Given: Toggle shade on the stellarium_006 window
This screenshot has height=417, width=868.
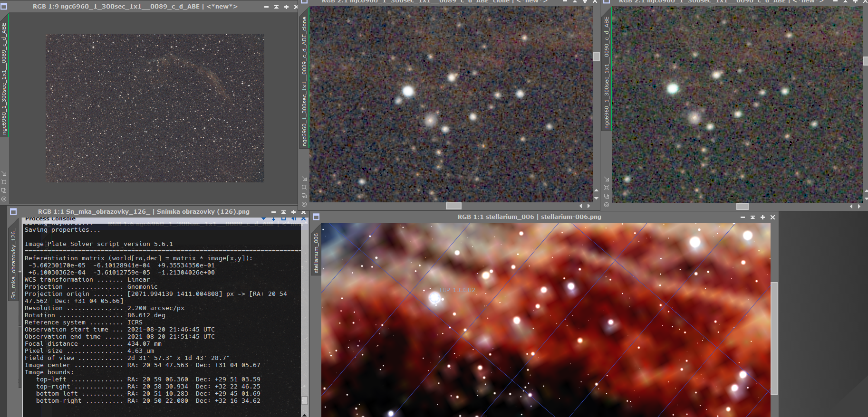Looking at the screenshot, I should pos(752,217).
